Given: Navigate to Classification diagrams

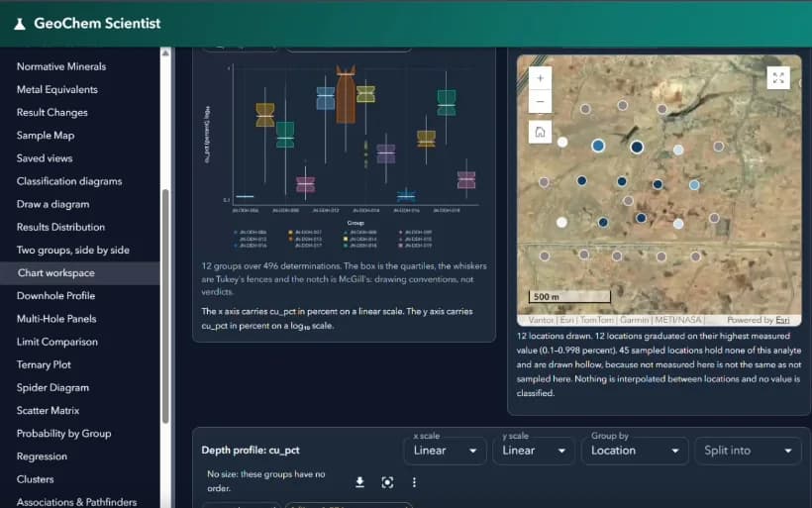Looking at the screenshot, I should click(69, 181).
